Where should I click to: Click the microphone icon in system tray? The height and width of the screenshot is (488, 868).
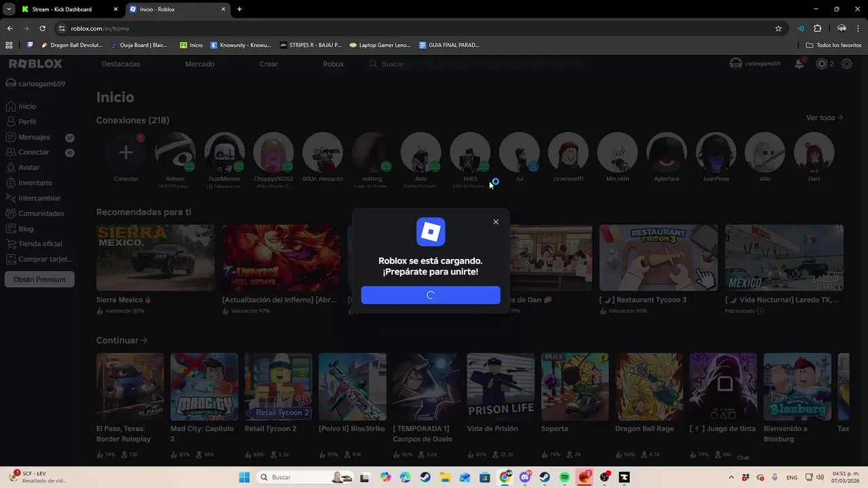[775, 477]
